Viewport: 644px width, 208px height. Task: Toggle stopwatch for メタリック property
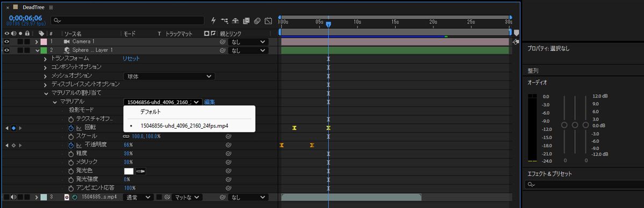(x=71, y=162)
